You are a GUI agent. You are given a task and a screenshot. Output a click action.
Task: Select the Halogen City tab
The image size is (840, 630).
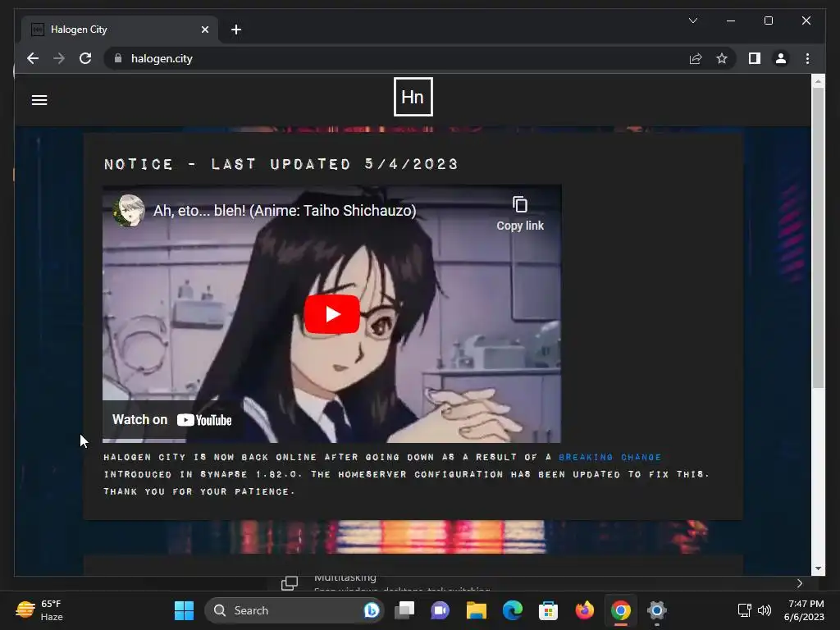(120, 30)
